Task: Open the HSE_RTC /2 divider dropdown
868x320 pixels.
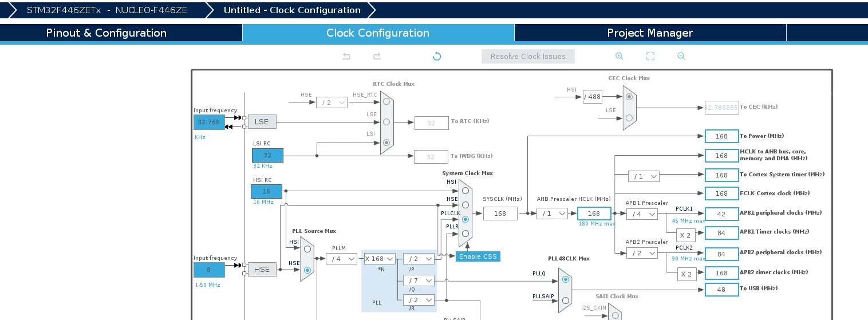Action: click(x=332, y=102)
